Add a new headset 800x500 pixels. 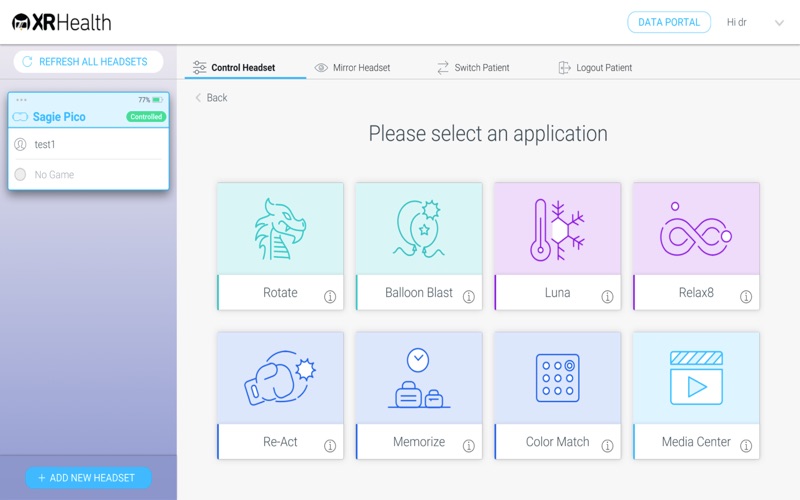(x=88, y=478)
